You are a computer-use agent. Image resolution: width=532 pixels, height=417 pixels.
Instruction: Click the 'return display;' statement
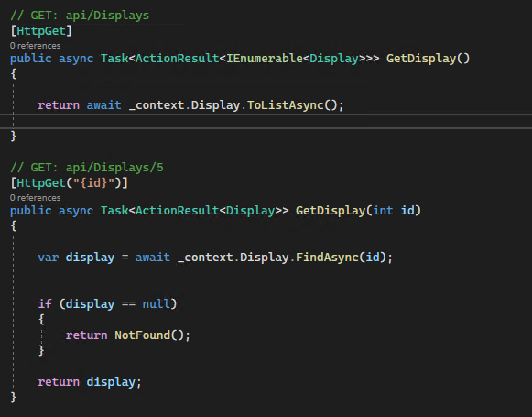90,382
